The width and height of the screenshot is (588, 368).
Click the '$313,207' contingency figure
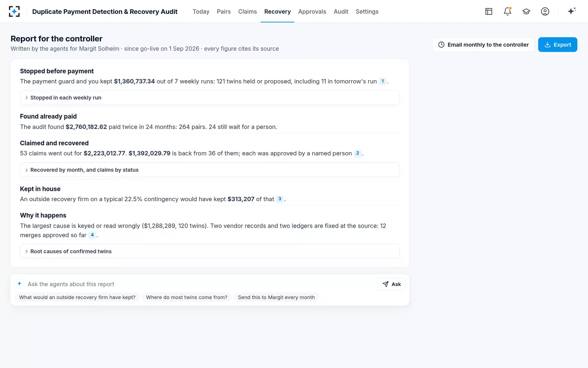pyautogui.click(x=241, y=199)
